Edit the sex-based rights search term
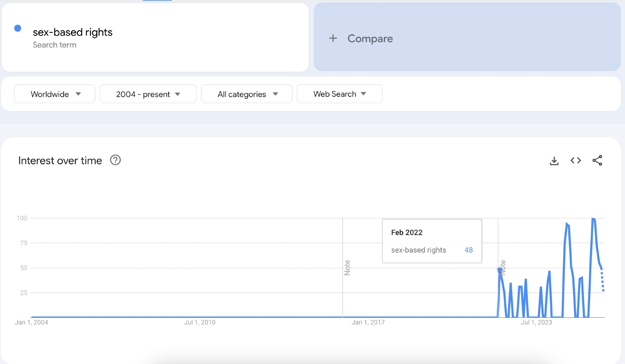Viewport: 625px width, 364px height. coord(72,32)
